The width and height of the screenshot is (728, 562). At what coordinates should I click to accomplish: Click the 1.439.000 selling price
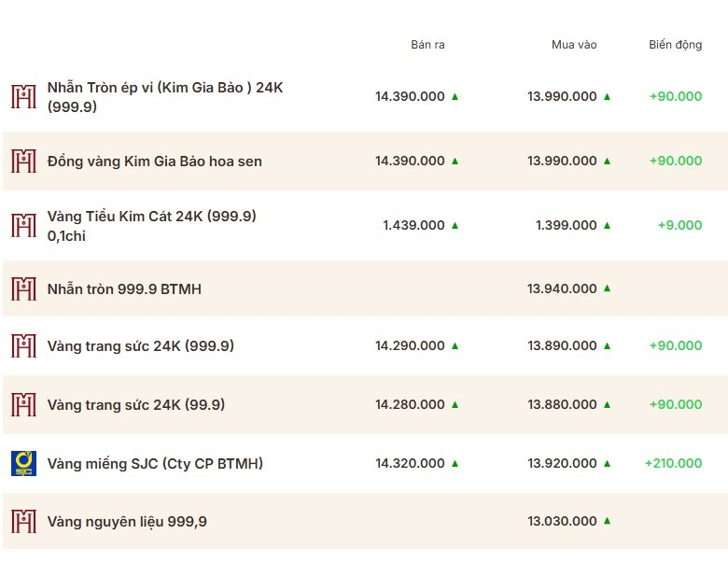413,225
